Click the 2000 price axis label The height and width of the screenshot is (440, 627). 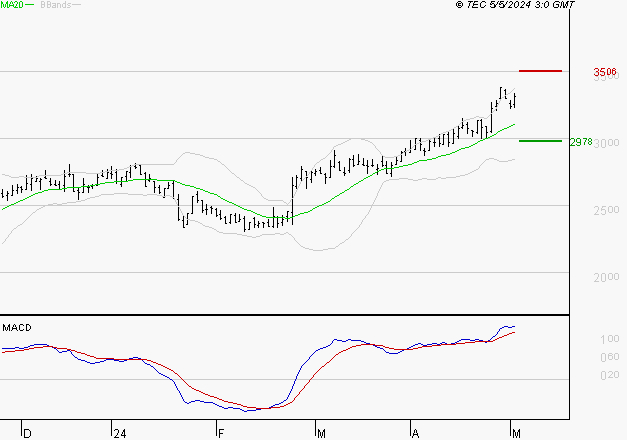(606, 277)
